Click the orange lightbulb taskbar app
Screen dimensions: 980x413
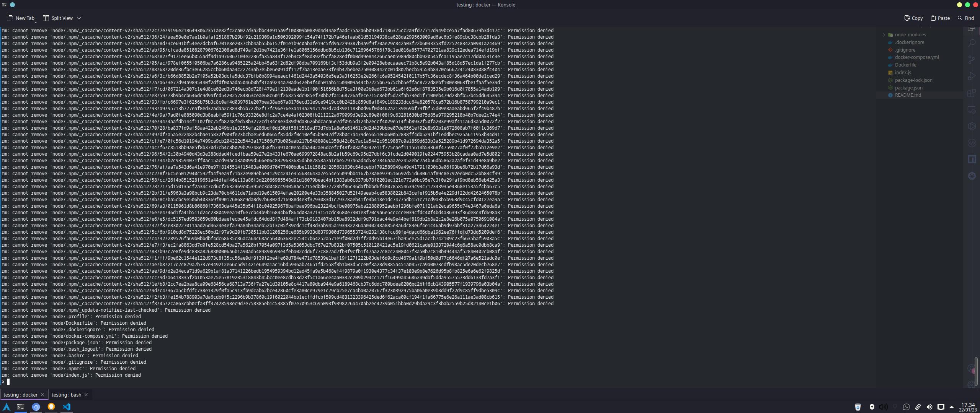tap(51, 407)
